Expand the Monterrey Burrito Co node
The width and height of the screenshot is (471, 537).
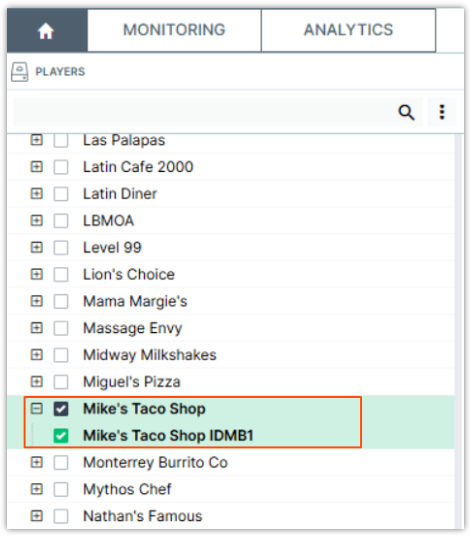click(36, 462)
